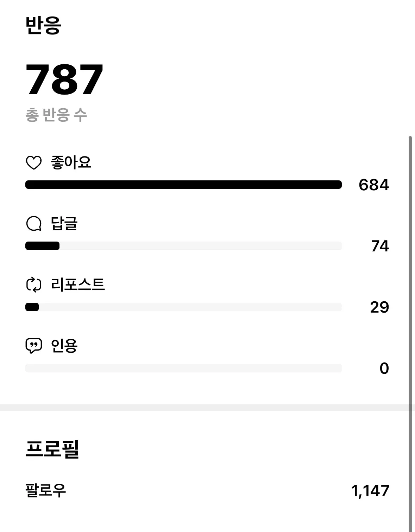Click the speech bubble icon beside 답글
This screenshot has width=415, height=532.
(34, 224)
